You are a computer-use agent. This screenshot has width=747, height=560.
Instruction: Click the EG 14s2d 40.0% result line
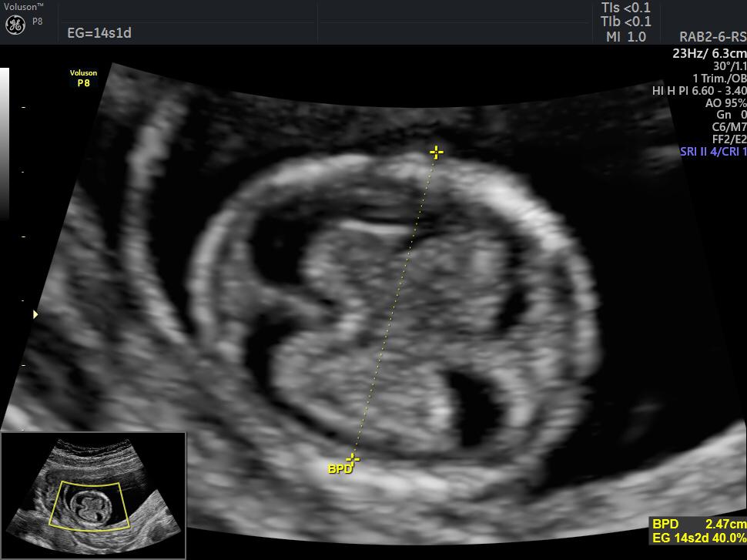pyautogui.click(x=698, y=538)
